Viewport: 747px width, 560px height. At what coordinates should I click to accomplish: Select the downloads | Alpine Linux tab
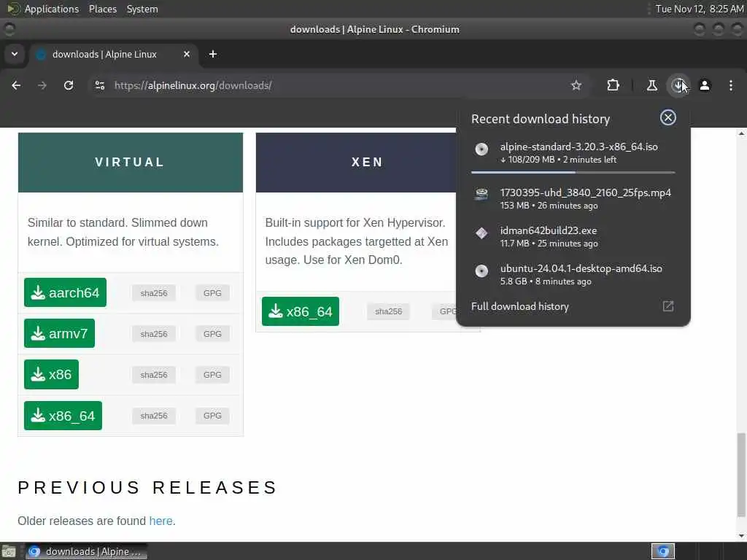(113, 54)
